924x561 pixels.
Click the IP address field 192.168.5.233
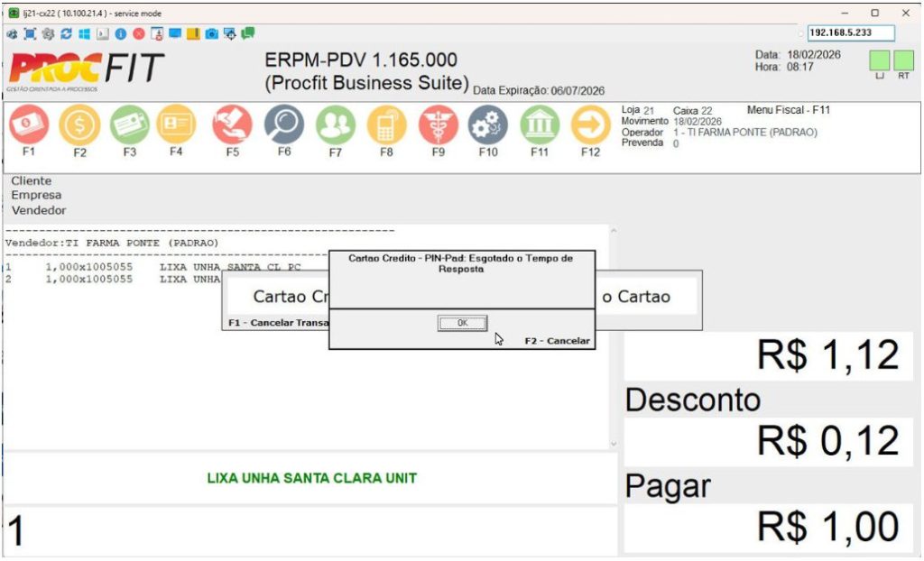click(850, 32)
